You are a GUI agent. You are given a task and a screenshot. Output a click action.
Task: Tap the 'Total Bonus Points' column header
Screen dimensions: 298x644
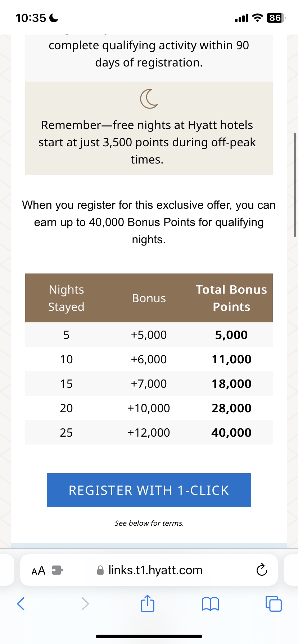coord(231,298)
